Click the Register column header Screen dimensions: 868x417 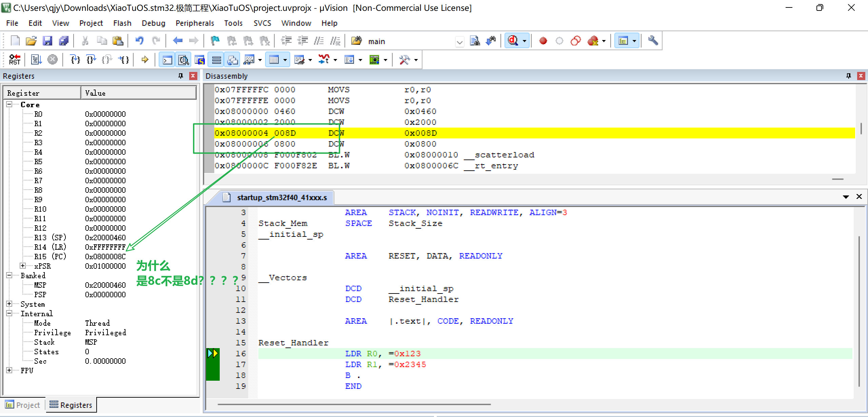point(42,93)
